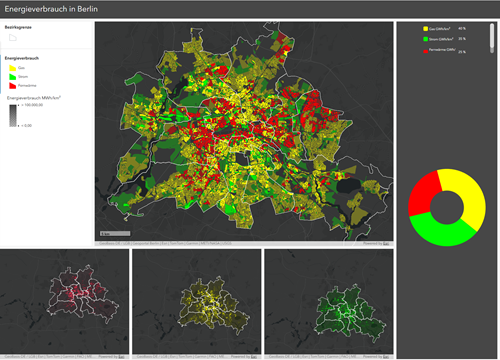
Task: Click the Esri link on the green map
Action: coord(386,356)
